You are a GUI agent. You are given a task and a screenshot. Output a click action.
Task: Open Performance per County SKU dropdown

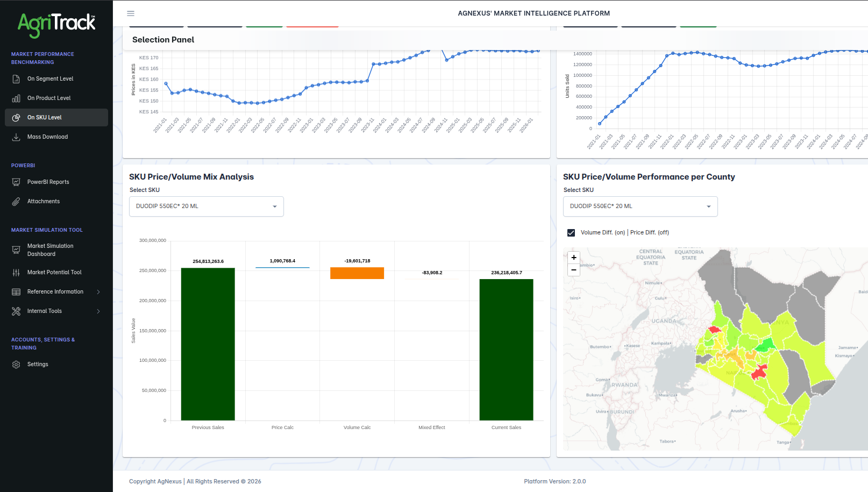(x=641, y=206)
